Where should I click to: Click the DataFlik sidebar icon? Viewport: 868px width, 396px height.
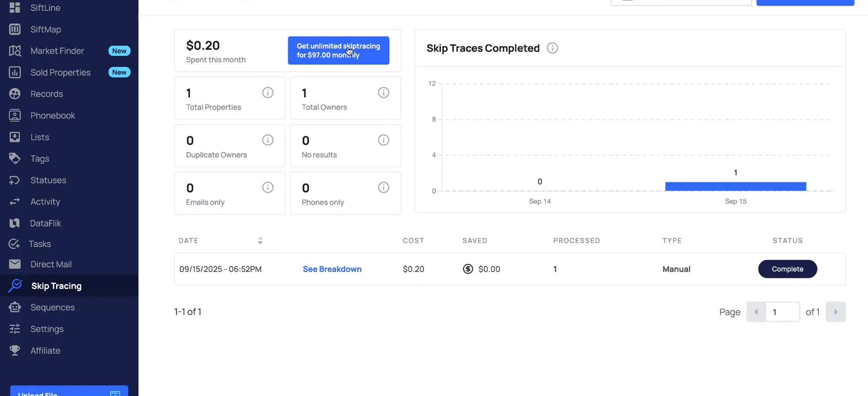[x=15, y=223]
